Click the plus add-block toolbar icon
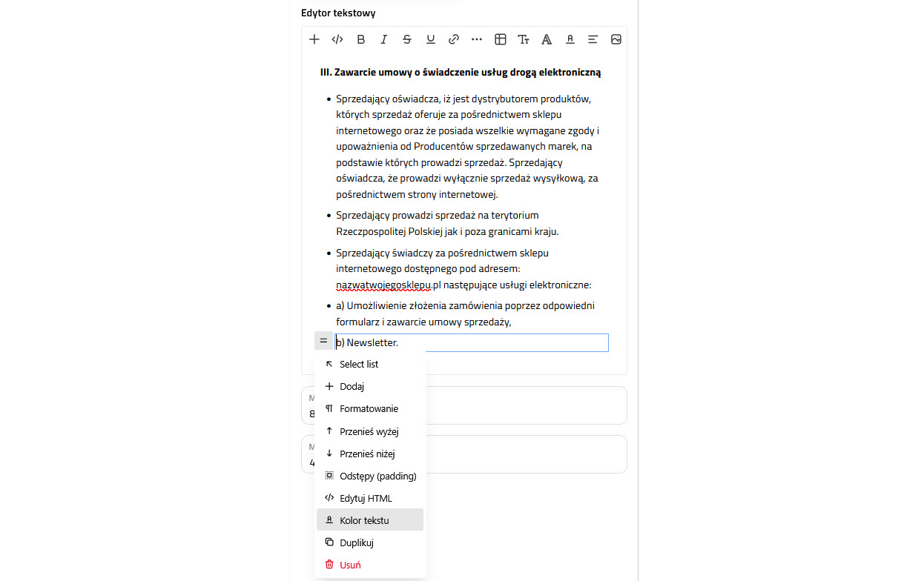This screenshot has width=924, height=581. [314, 39]
